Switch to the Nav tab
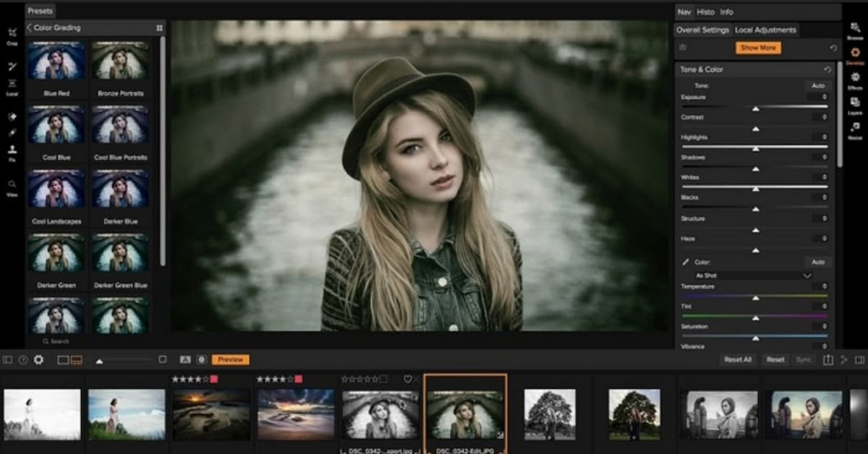This screenshot has height=454, width=868. tap(684, 12)
